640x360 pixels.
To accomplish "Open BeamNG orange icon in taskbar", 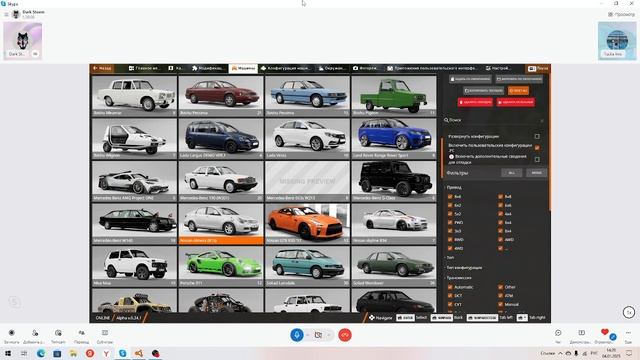I will 139,353.
